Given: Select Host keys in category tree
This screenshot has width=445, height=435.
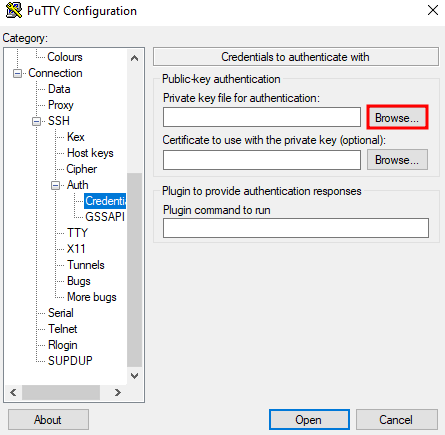Looking at the screenshot, I should 90,153.
